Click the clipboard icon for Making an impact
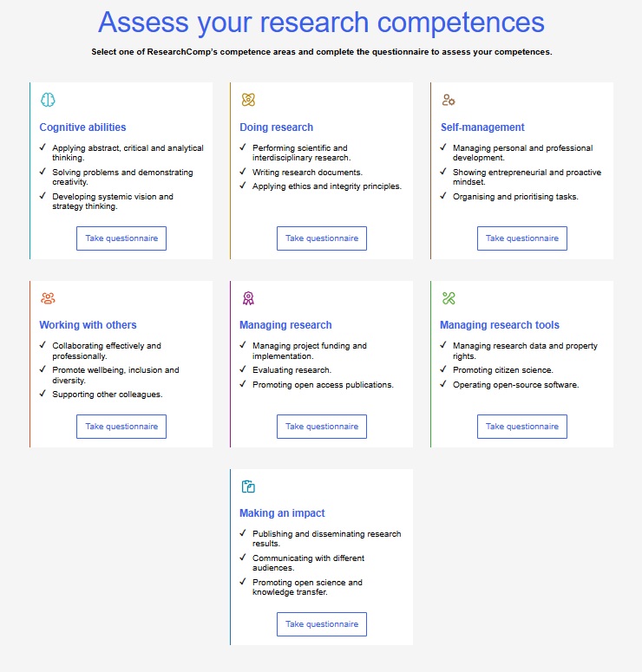This screenshot has height=672, width=642. (248, 486)
